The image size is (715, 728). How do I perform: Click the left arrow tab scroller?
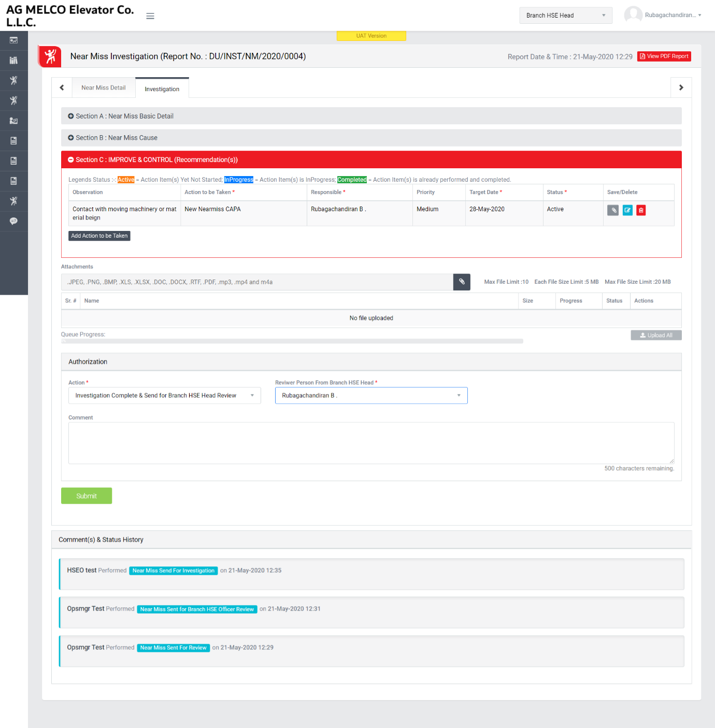click(x=62, y=88)
